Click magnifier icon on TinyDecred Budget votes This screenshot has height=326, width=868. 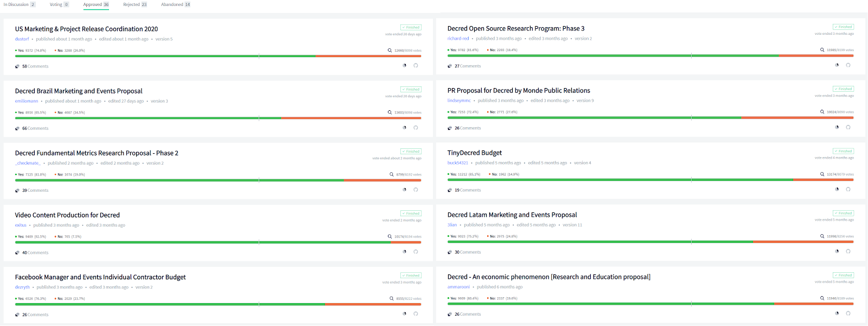(x=822, y=174)
